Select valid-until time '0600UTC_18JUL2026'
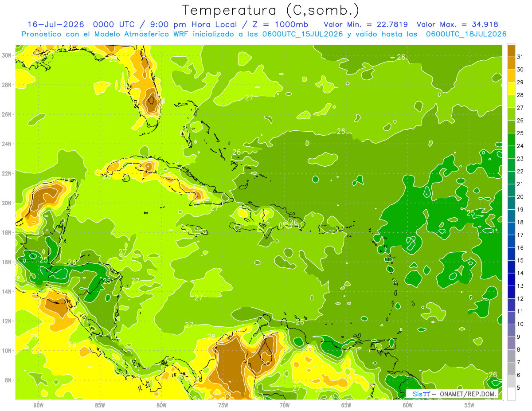 466,34
